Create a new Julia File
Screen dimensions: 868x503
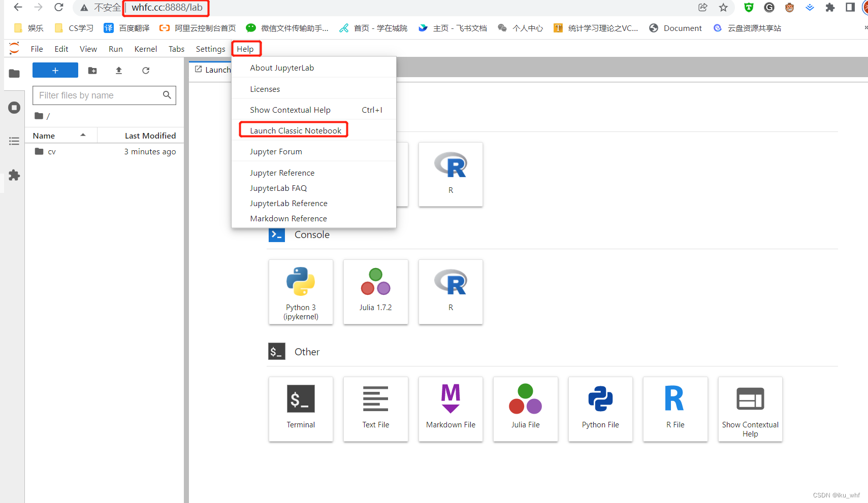click(525, 409)
